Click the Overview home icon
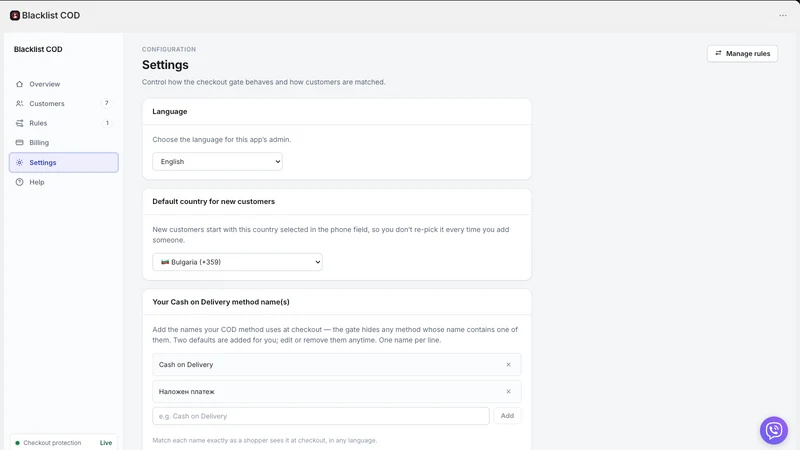This screenshot has height=450, width=800. pyautogui.click(x=19, y=84)
